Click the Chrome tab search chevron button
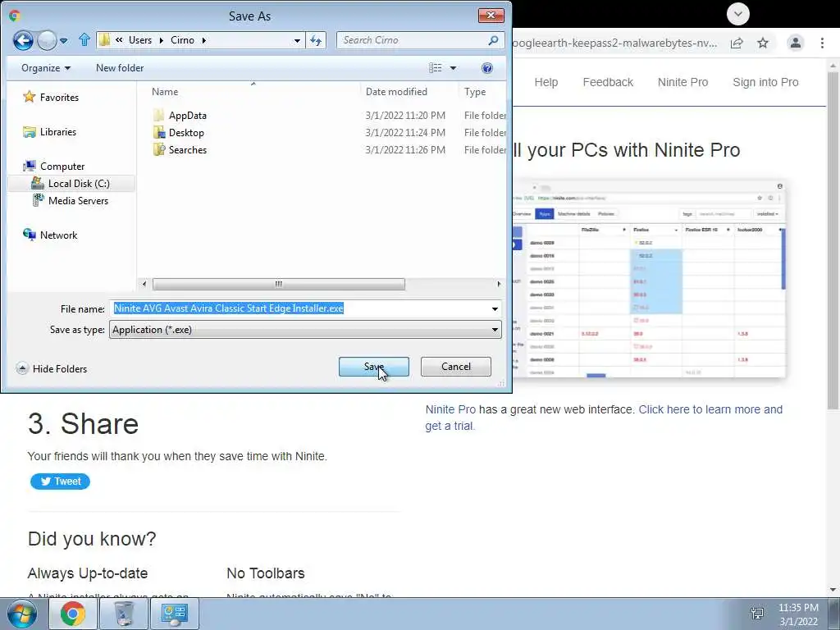Screen dimensions: 840x630 pyautogui.click(x=738, y=14)
